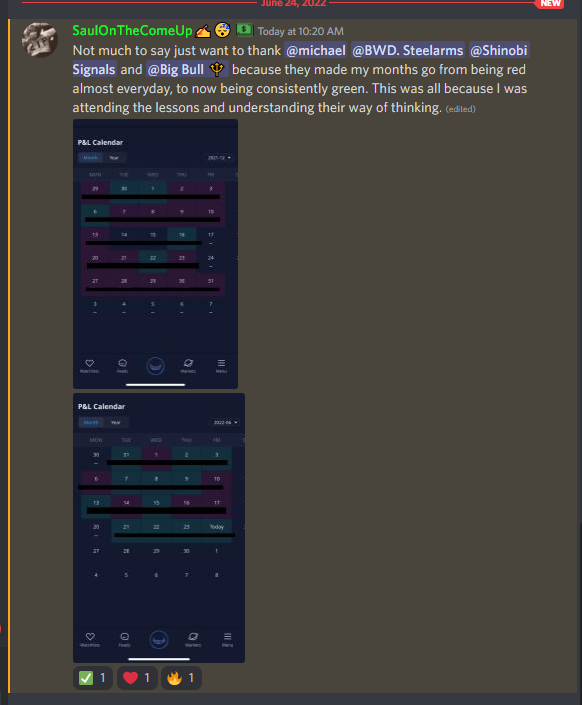582x705 pixels.
Task: Select the 'Today' cell in the 2022-06 calendar
Action: coord(216,531)
